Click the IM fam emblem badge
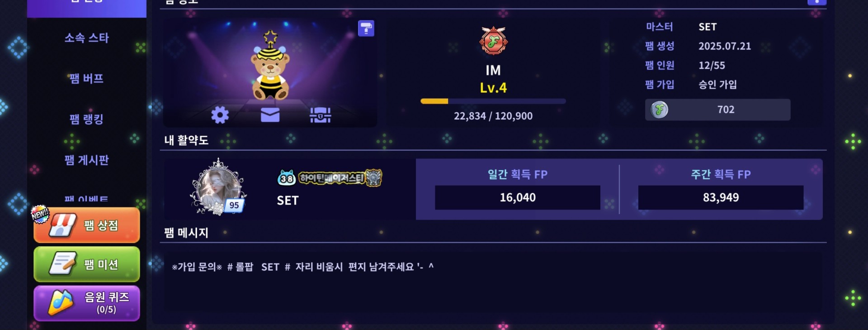The width and height of the screenshot is (868, 330). point(493,41)
